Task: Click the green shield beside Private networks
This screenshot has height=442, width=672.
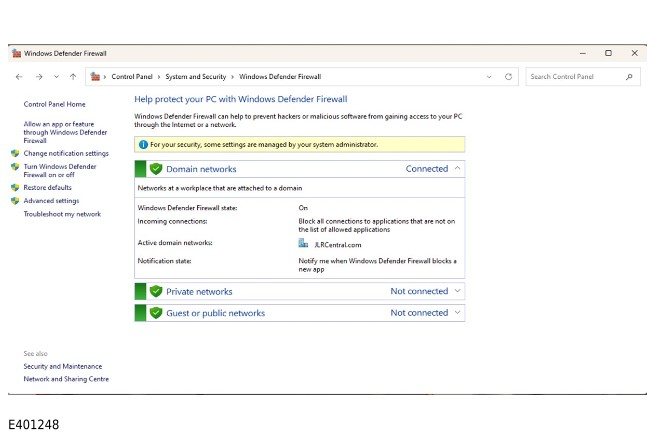Action: (156, 291)
